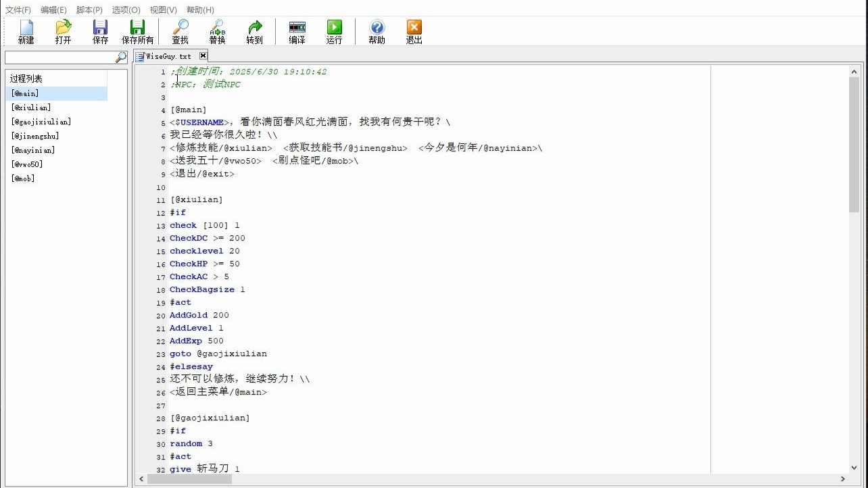Image resolution: width=868 pixels, height=488 pixels.
Task: Open 文件(F) menu
Action: click(18, 10)
